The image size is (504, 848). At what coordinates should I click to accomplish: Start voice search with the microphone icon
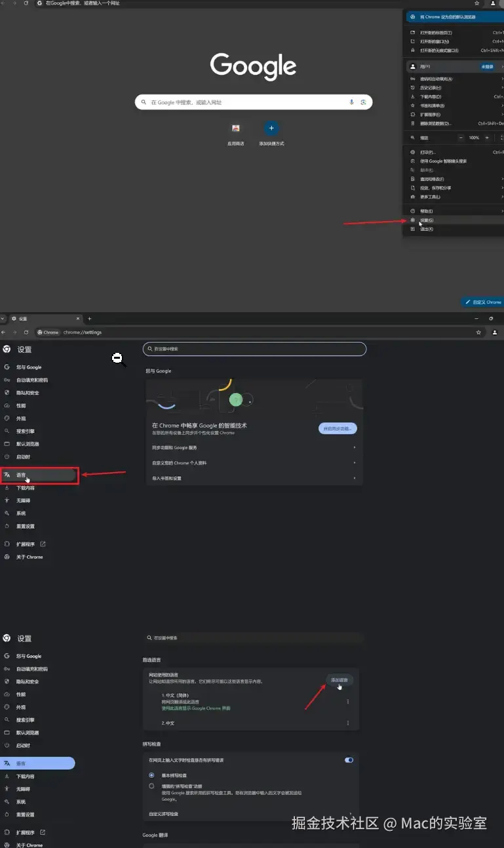pos(352,102)
